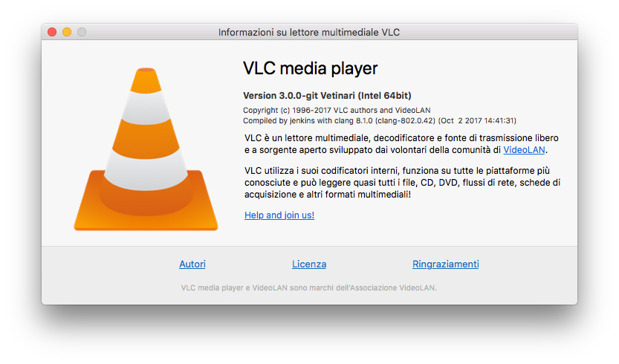619x364 pixels.
Task: Minimize the window with yellow button
Action: (x=67, y=32)
